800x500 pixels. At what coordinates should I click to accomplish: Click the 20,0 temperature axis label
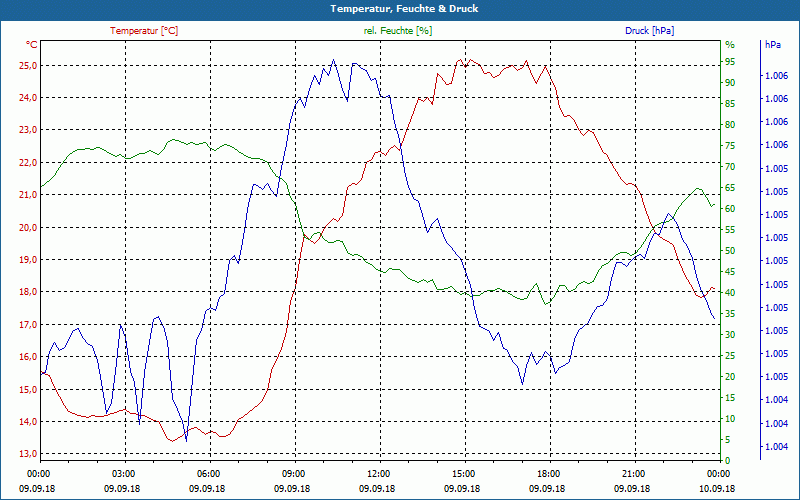click(28, 227)
